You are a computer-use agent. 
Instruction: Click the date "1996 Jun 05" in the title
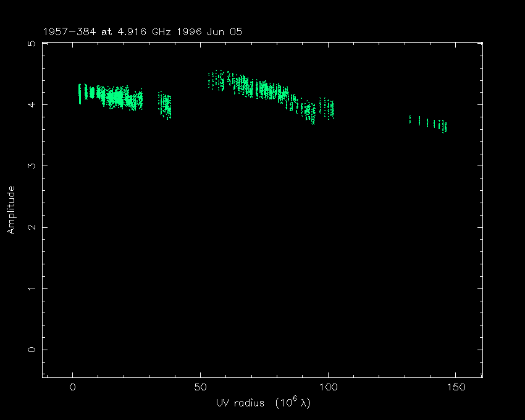213,32
